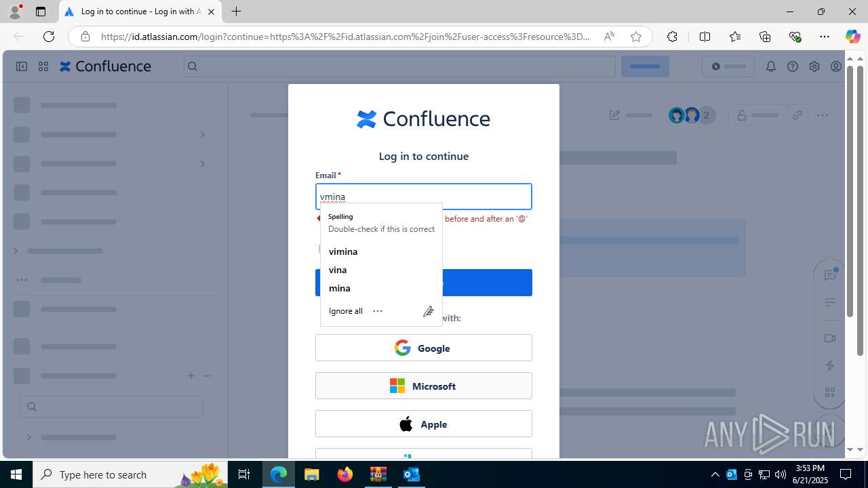Add this page to favorites
Viewport: 868px width, 488px height.
(x=635, y=37)
